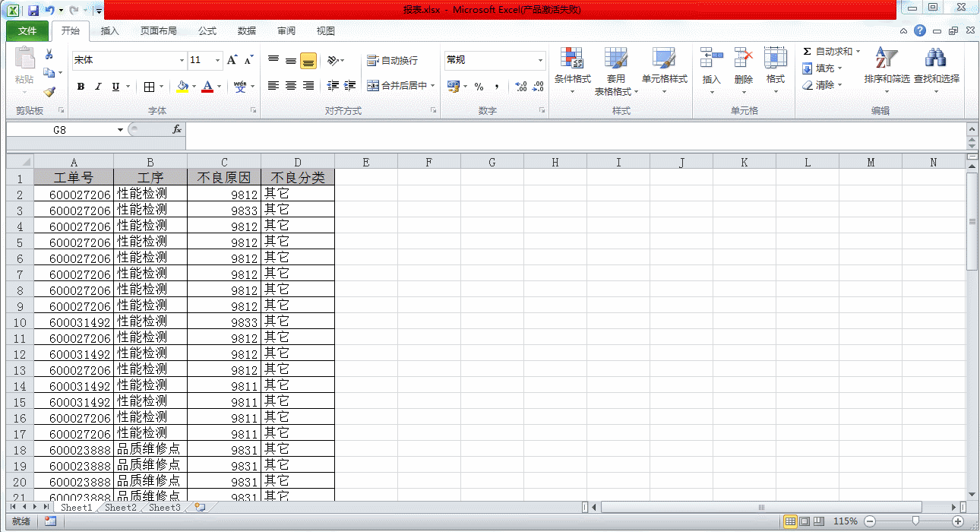This screenshot has height=532, width=980.
Task: Click the insert new worksheet tab icon
Action: [x=200, y=507]
